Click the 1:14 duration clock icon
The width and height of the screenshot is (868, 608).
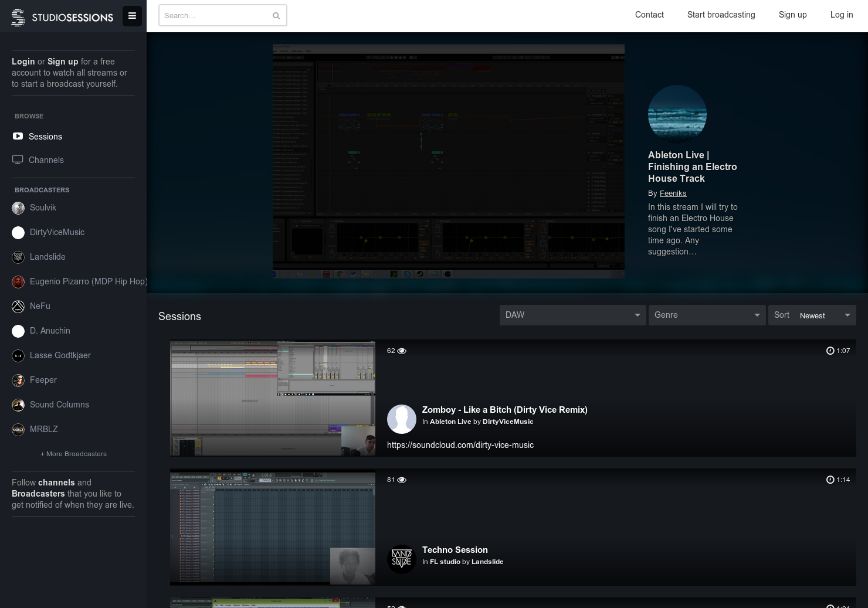tap(830, 480)
